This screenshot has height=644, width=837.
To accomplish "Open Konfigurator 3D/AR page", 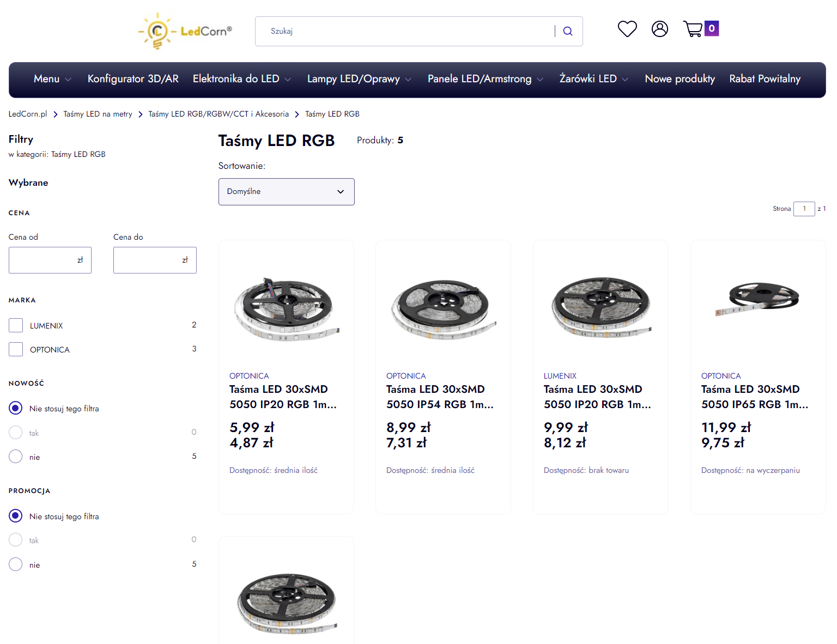I will [133, 79].
